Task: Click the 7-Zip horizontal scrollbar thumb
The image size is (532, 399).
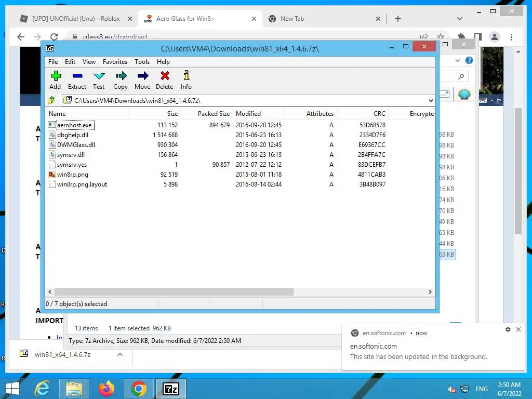Action: [x=174, y=292]
